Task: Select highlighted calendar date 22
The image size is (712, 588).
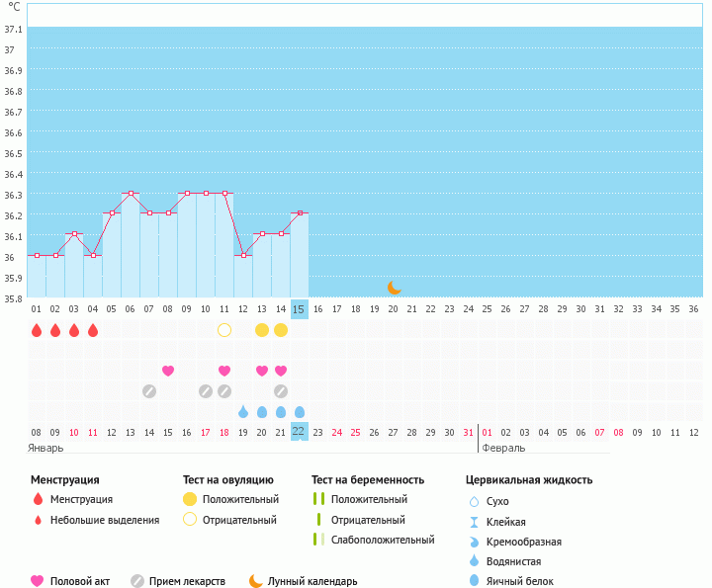Action: (x=300, y=432)
